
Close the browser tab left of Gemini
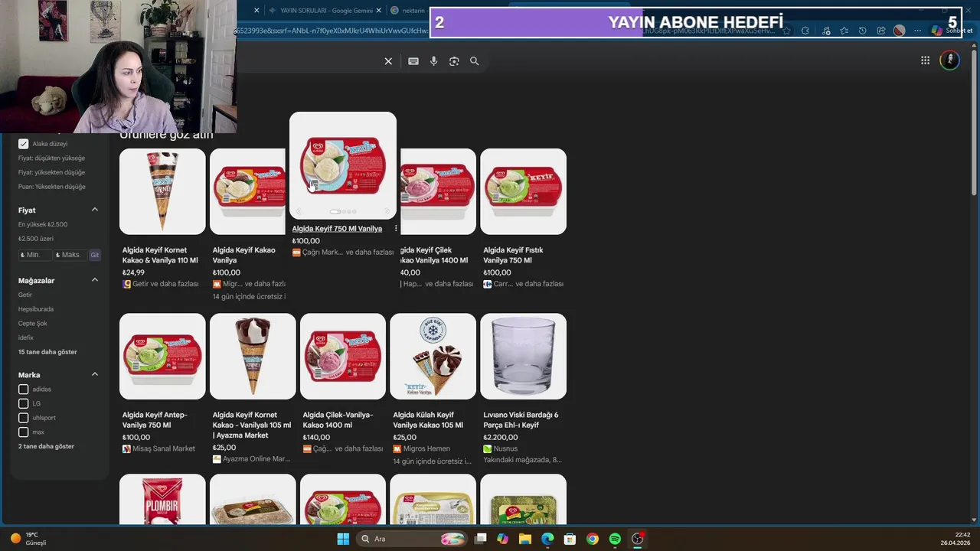point(256,11)
